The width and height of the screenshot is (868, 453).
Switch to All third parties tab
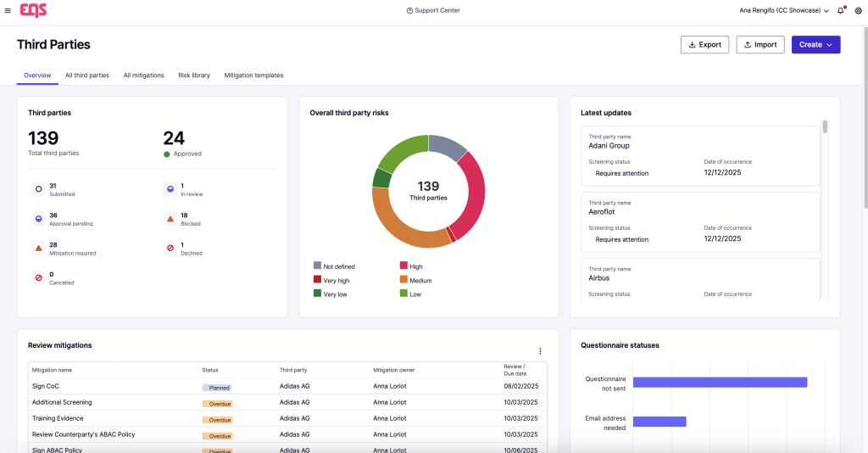click(x=87, y=75)
